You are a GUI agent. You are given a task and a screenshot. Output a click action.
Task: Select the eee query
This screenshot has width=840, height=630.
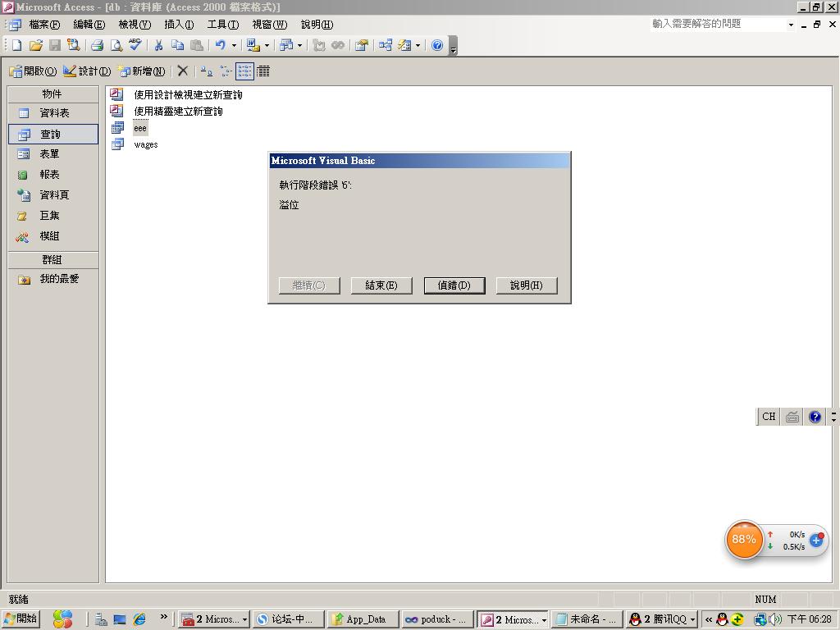[x=140, y=129]
